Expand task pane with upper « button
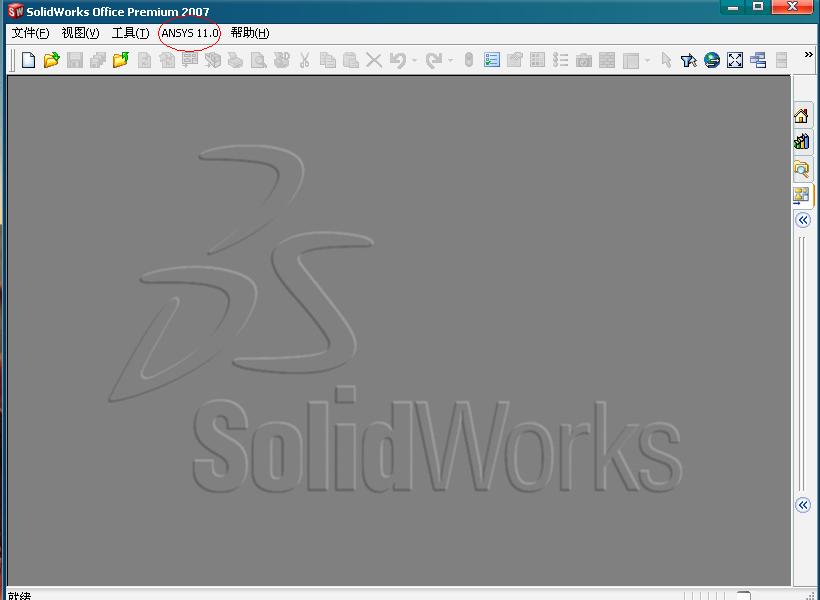This screenshot has width=820, height=600. coord(803,220)
